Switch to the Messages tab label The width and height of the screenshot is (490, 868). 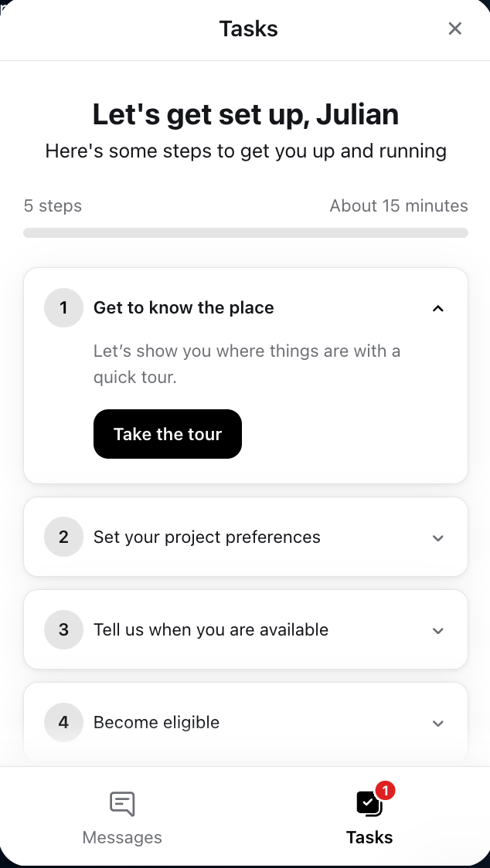click(122, 837)
